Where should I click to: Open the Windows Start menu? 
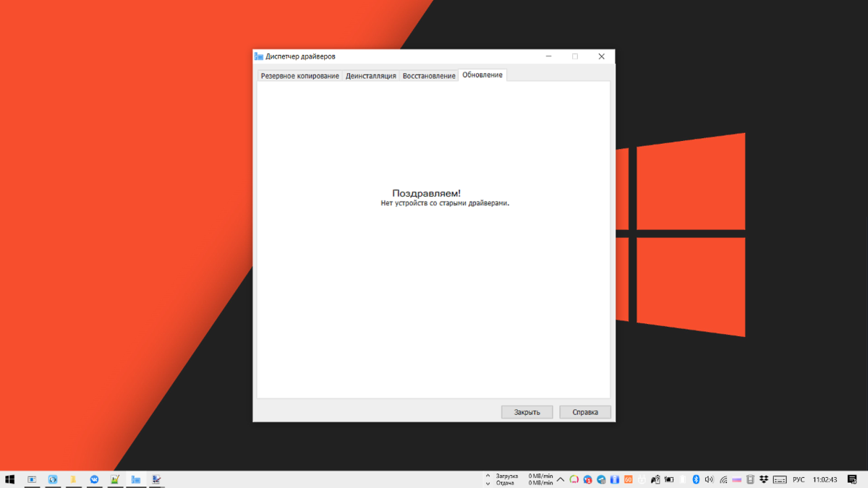coord(10,479)
